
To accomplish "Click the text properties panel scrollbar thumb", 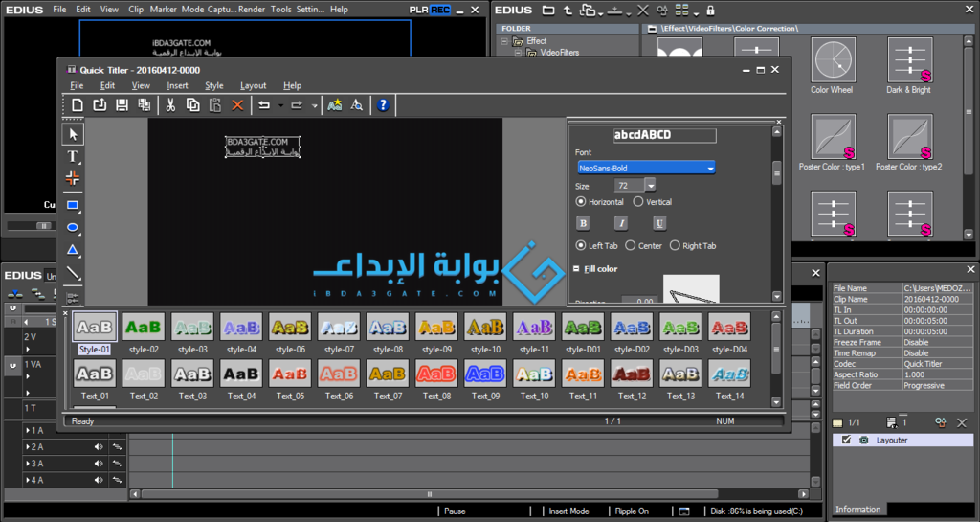I will 777,173.
